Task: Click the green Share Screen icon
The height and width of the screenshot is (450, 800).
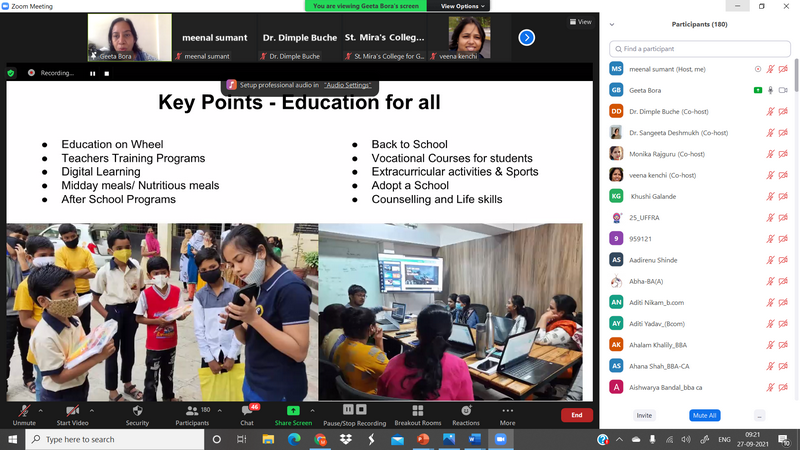Action: coord(293,411)
